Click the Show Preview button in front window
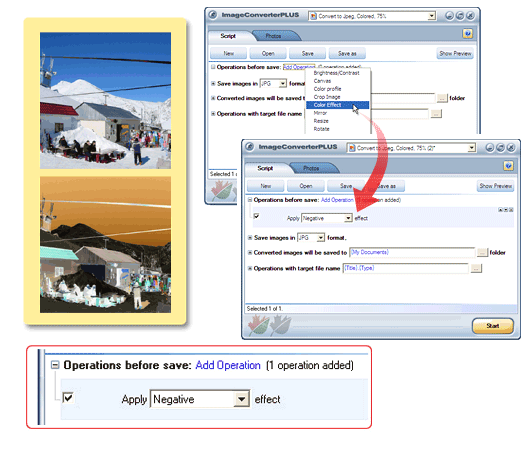Image resolution: width=527 pixels, height=451 pixels. coord(495,186)
